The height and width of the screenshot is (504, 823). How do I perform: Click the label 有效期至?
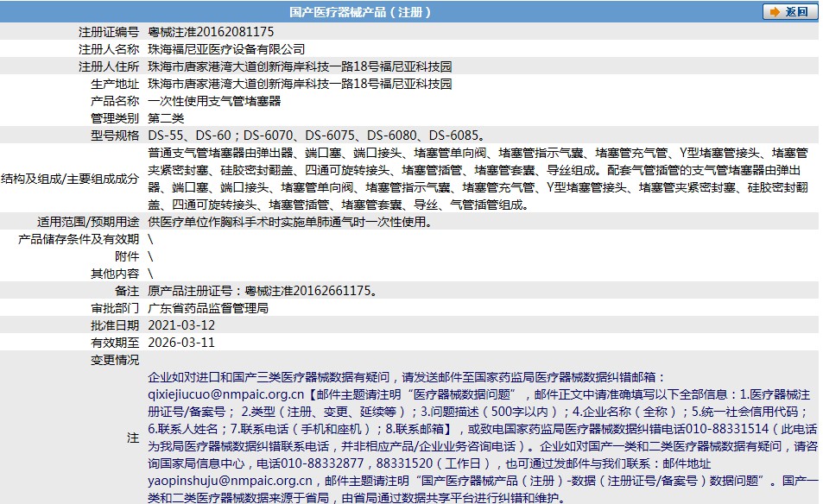pyautogui.click(x=115, y=343)
